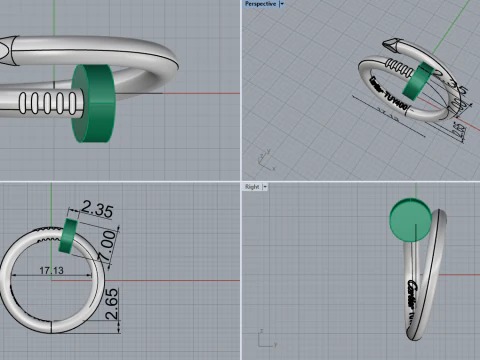Select the engraved text inside ring in Perspective
Image resolution: width=480 pixels, height=360 pixels.
(389, 95)
